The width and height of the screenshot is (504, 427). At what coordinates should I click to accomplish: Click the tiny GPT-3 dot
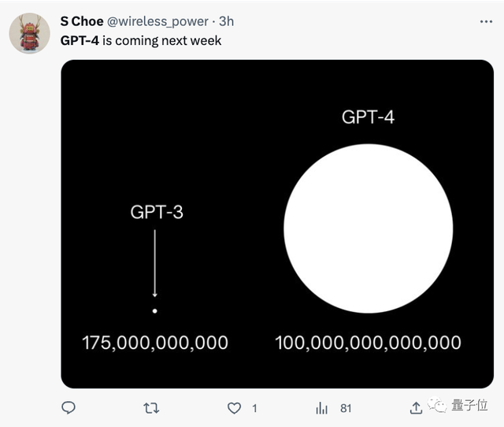pyautogui.click(x=155, y=311)
